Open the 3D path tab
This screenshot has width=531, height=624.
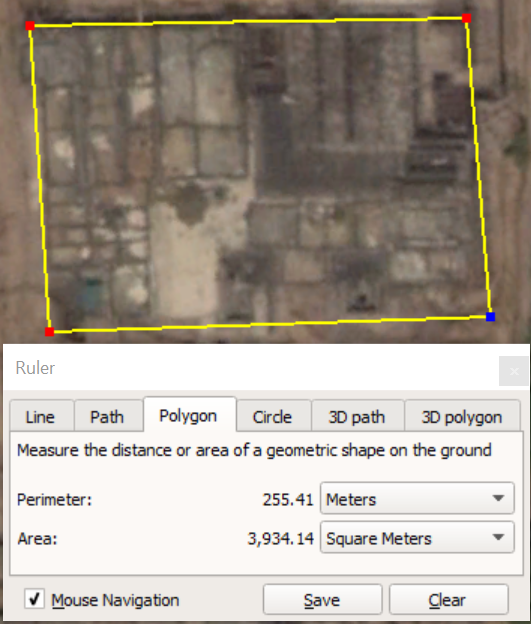tap(358, 416)
